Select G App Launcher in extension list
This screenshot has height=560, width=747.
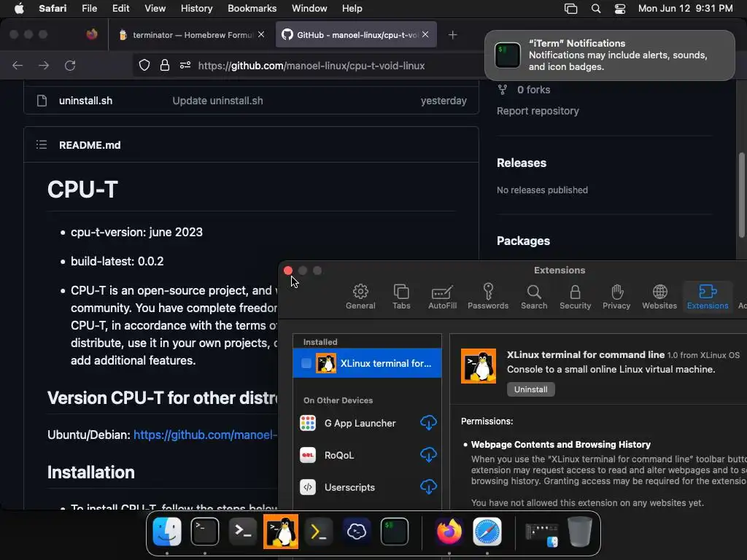pos(360,423)
